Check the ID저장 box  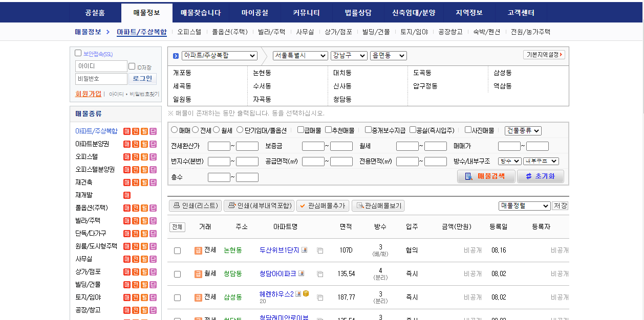(x=132, y=66)
